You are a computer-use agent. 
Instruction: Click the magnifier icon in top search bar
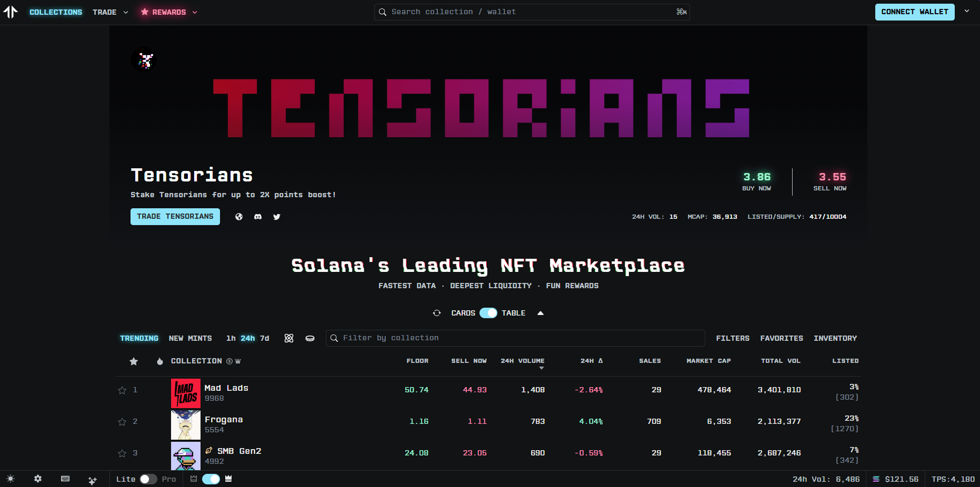pos(383,12)
